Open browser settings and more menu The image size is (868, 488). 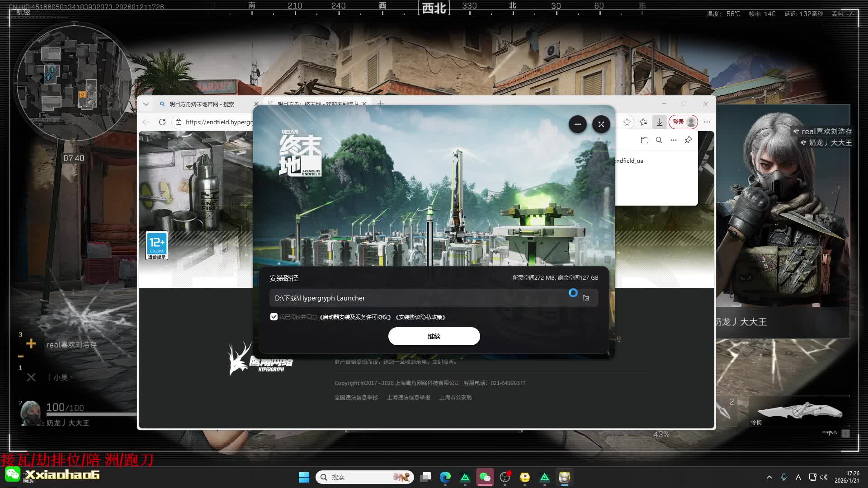coord(707,122)
